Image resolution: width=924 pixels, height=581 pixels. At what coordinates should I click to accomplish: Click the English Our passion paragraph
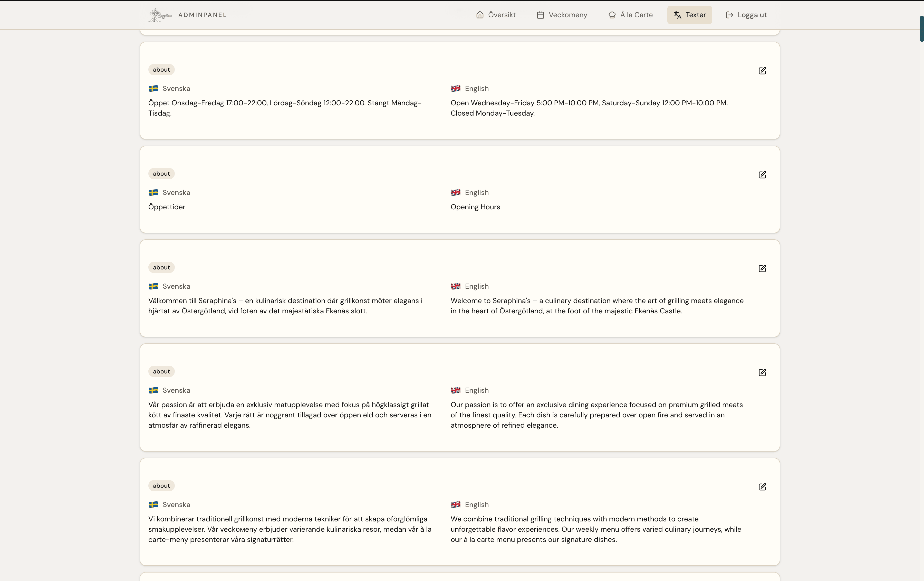(x=596, y=415)
